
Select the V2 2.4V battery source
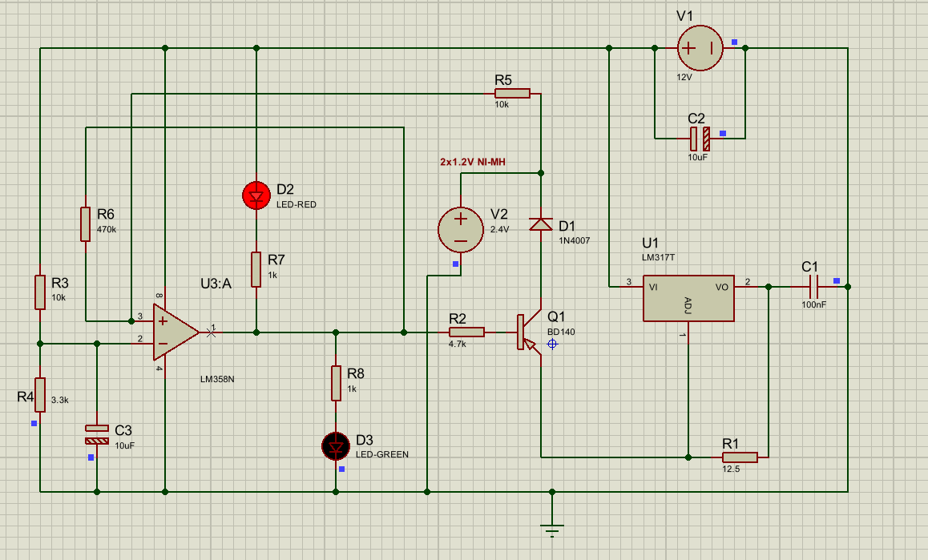tap(460, 229)
